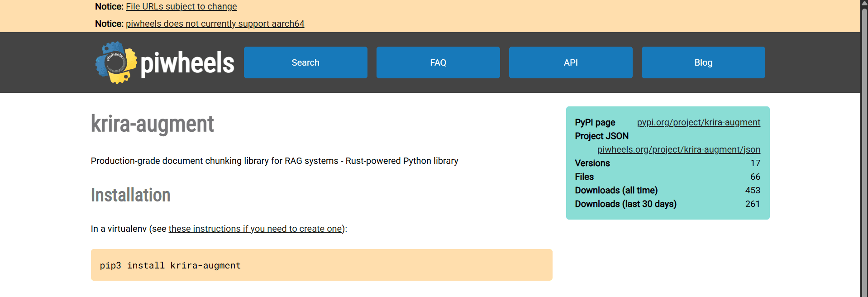This screenshot has width=868, height=297.
Task: Open the API navigation button
Action: (x=571, y=62)
